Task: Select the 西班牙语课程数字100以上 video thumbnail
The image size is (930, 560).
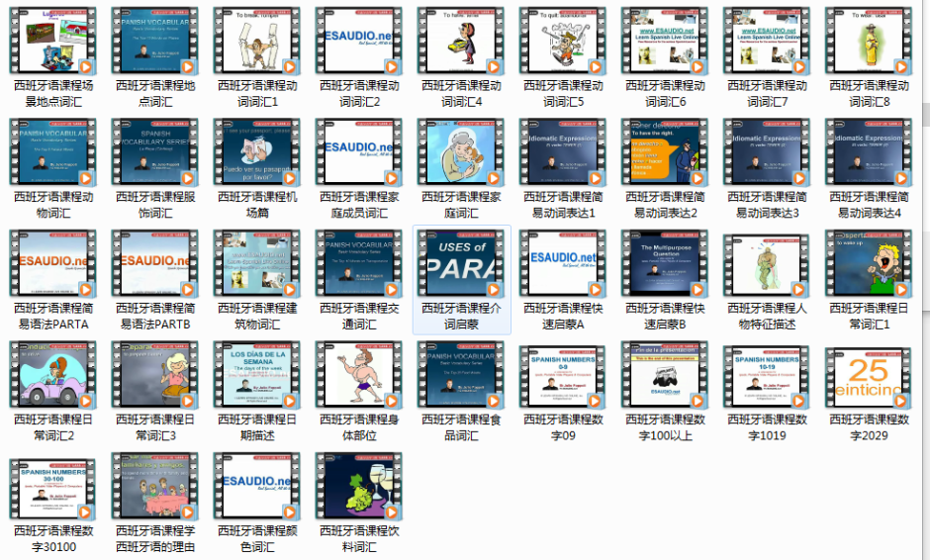Action: tap(664, 374)
